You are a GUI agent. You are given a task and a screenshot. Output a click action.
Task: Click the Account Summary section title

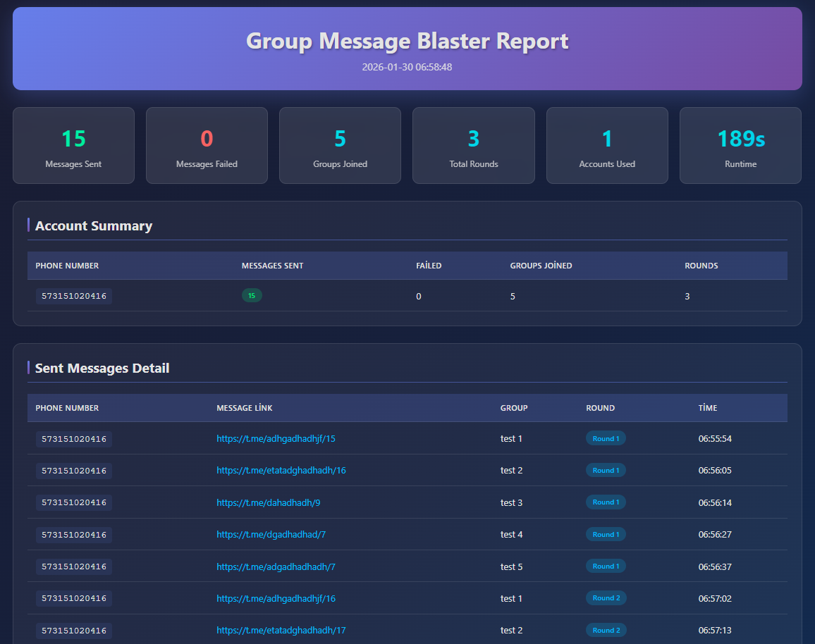coord(93,225)
